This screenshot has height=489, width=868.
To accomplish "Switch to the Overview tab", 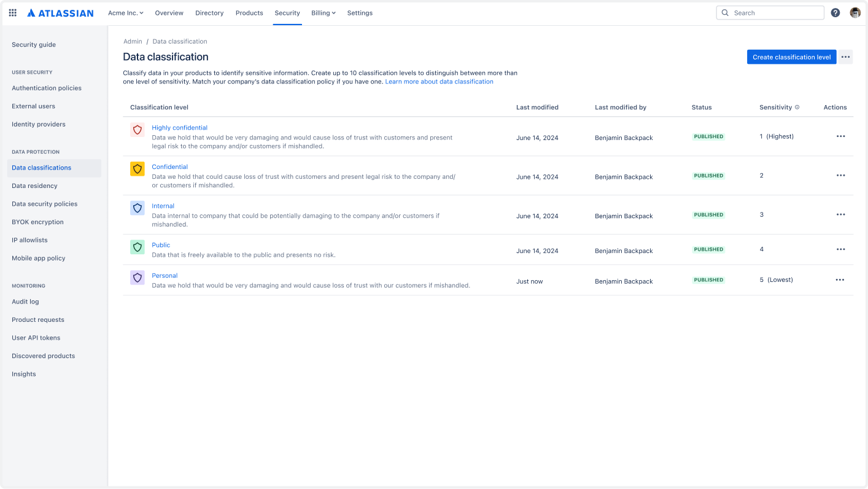I will 169,12.
